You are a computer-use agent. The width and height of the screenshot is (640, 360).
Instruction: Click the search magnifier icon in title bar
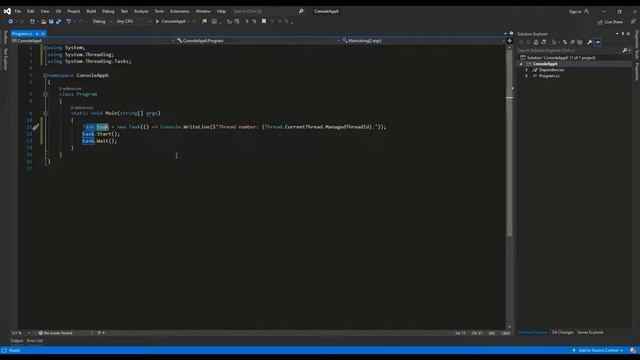(301, 11)
